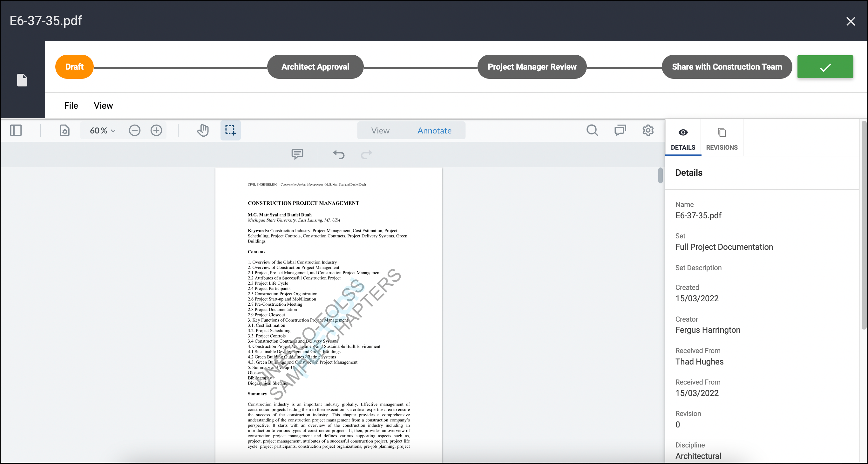
Task: Switch to Annotate mode toggle
Action: 434,130
